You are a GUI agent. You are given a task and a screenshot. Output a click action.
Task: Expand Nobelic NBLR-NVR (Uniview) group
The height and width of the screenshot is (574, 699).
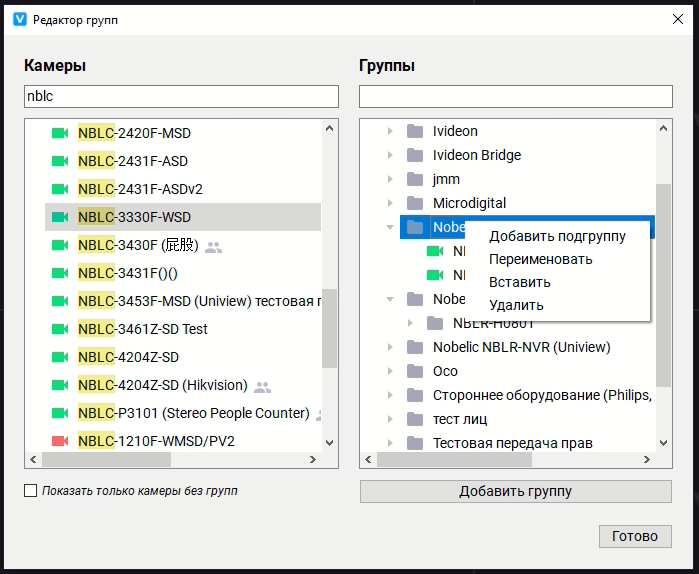(390, 347)
